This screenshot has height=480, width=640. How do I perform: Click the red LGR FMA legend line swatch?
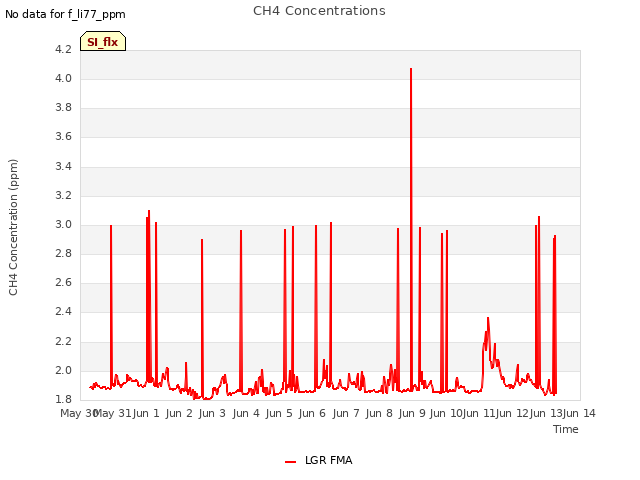[290, 462]
